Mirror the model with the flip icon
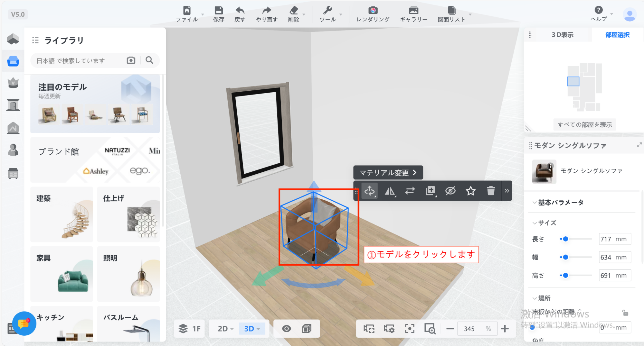 point(390,191)
